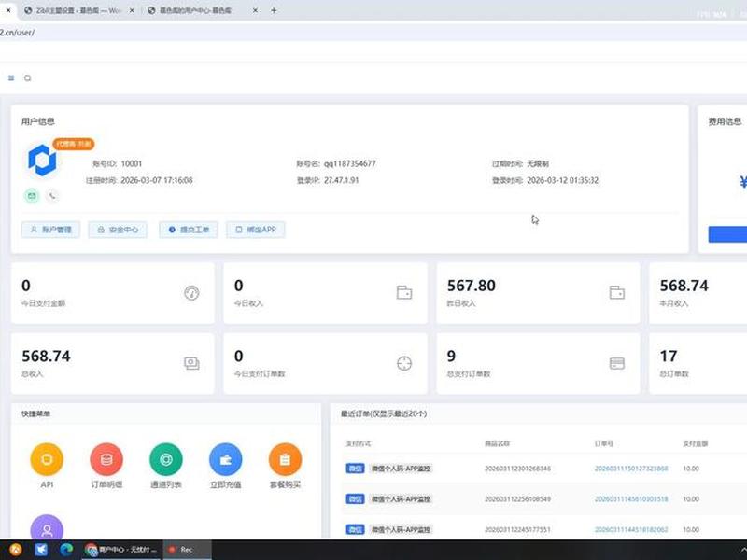Switch to the third browser tab
This screenshot has width=747, height=560.
click(203, 10)
